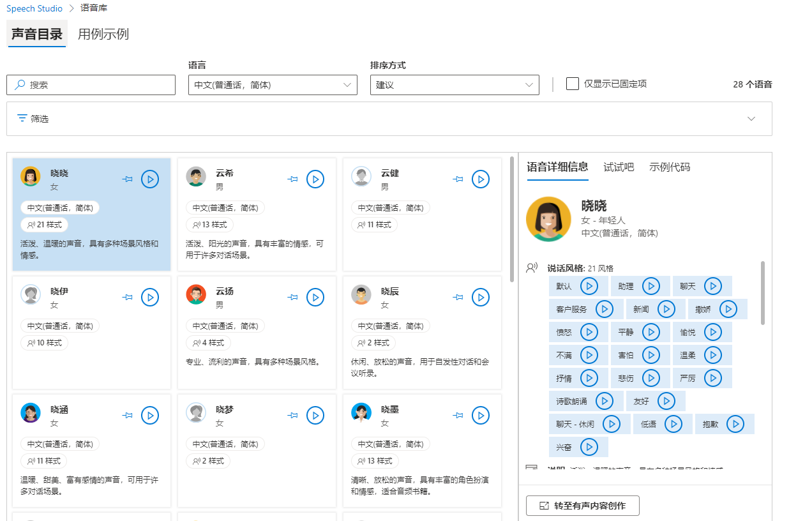Screen dimensions: 812x521
Task: Play the 晓墨 voice sample
Action: pos(481,416)
